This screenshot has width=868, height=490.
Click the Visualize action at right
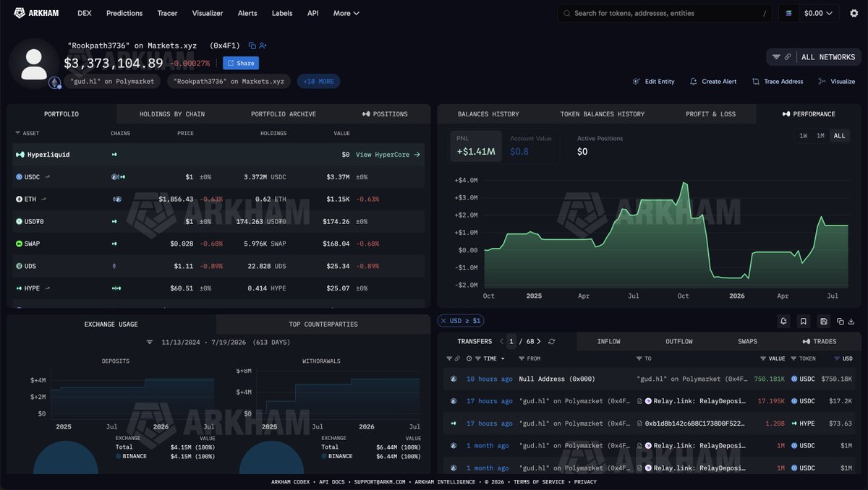[837, 82]
